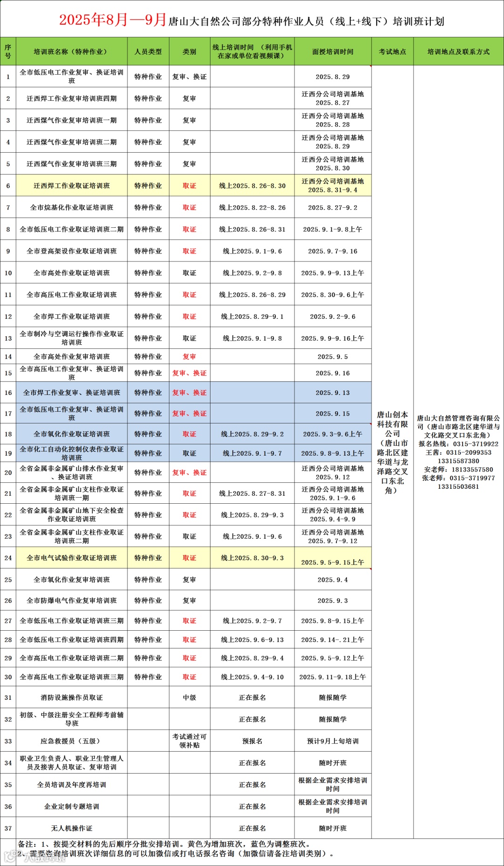The width and height of the screenshot is (504, 866).
Task: Click course '全市登高架设作业取证培训班'
Action: (x=71, y=251)
